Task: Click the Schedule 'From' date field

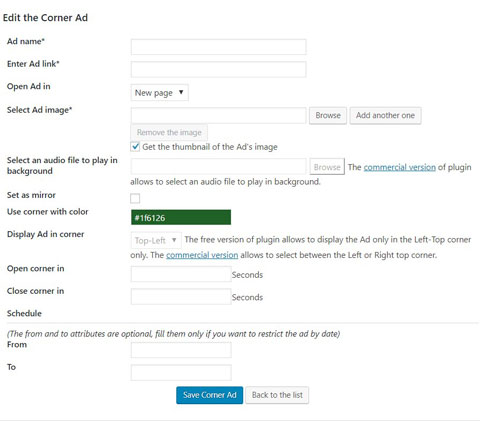Action: click(x=181, y=350)
